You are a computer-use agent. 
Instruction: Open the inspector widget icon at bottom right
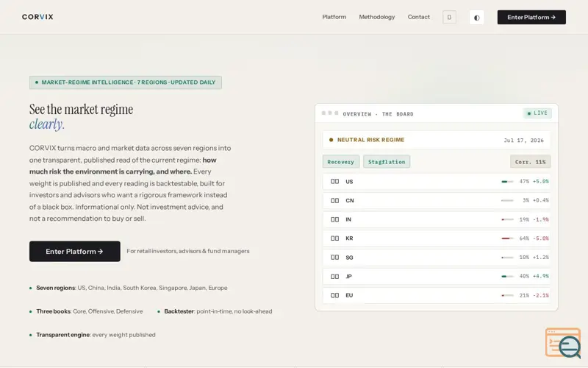point(563,342)
